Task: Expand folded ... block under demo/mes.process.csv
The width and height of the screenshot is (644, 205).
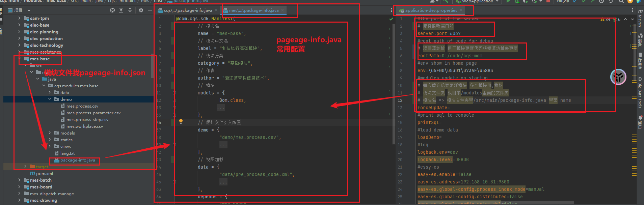Action: click(x=223, y=145)
